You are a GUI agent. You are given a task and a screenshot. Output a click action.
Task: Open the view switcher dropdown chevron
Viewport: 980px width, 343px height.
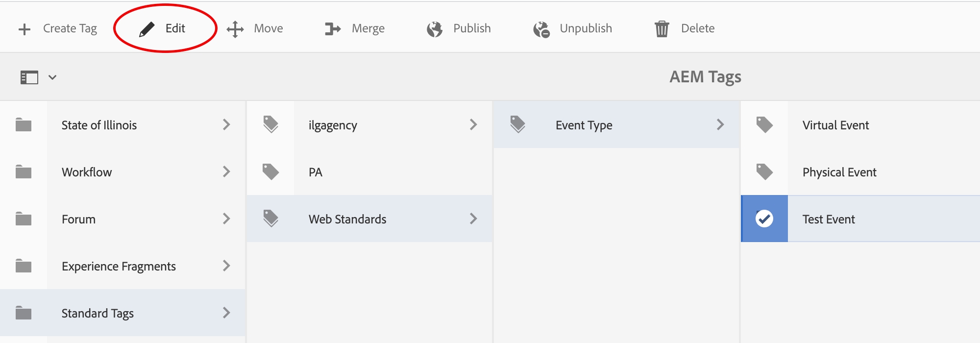[x=52, y=77]
